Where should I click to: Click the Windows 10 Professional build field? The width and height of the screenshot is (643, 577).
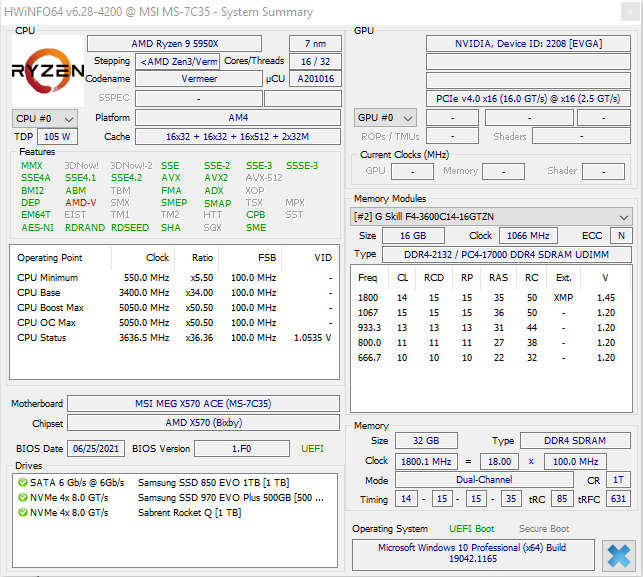tap(473, 554)
